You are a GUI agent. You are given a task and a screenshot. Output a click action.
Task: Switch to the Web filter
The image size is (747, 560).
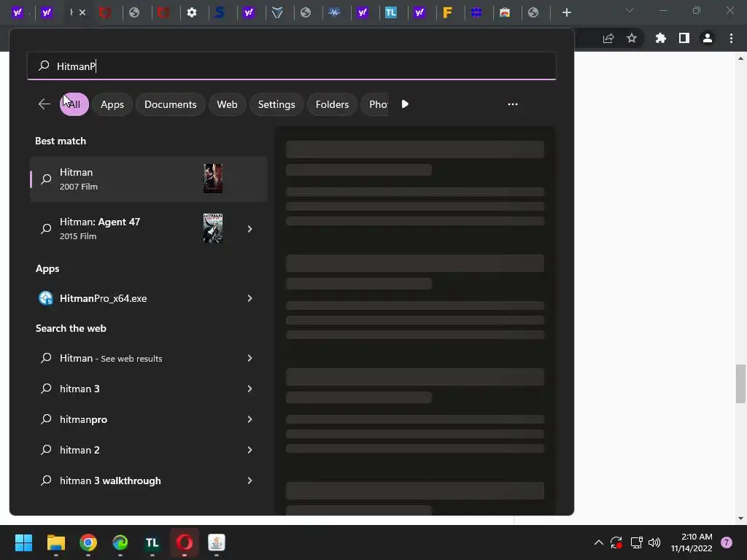(228, 104)
